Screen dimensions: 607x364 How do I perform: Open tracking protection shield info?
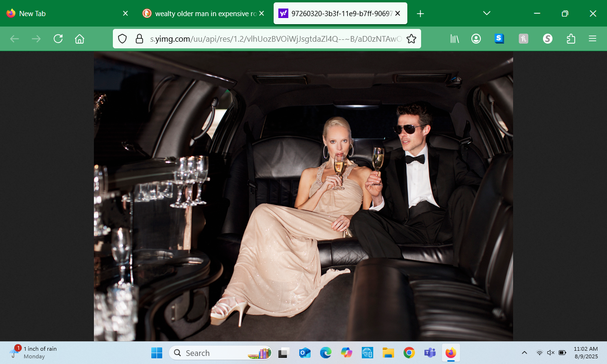(122, 39)
